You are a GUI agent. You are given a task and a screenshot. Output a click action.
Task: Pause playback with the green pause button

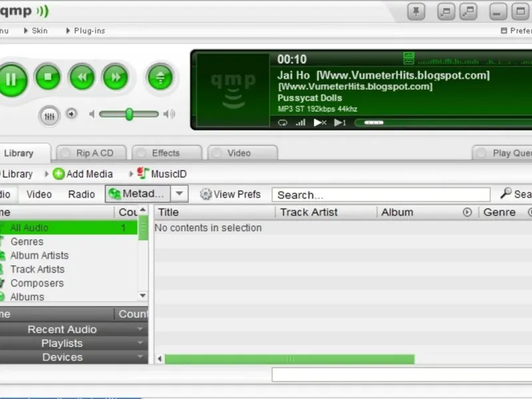(x=11, y=79)
